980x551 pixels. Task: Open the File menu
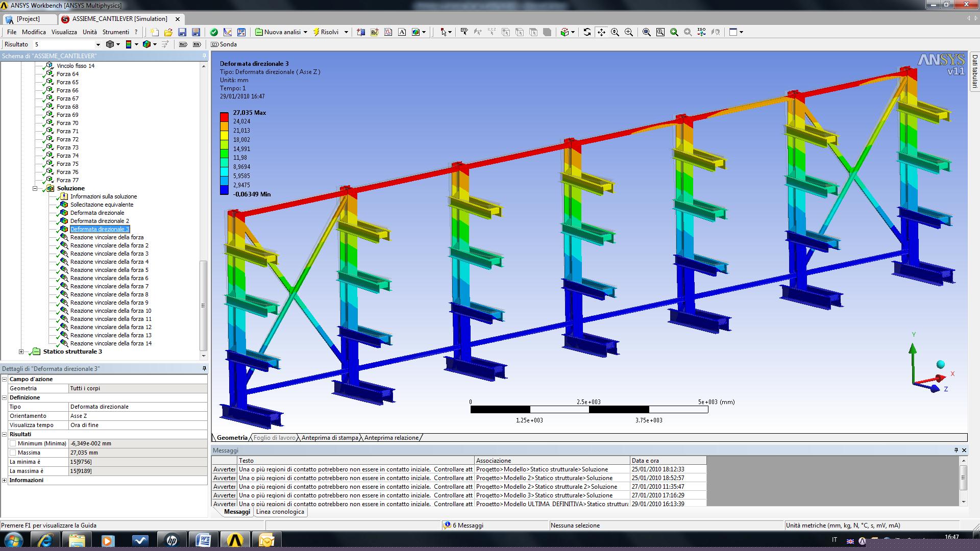click(12, 32)
